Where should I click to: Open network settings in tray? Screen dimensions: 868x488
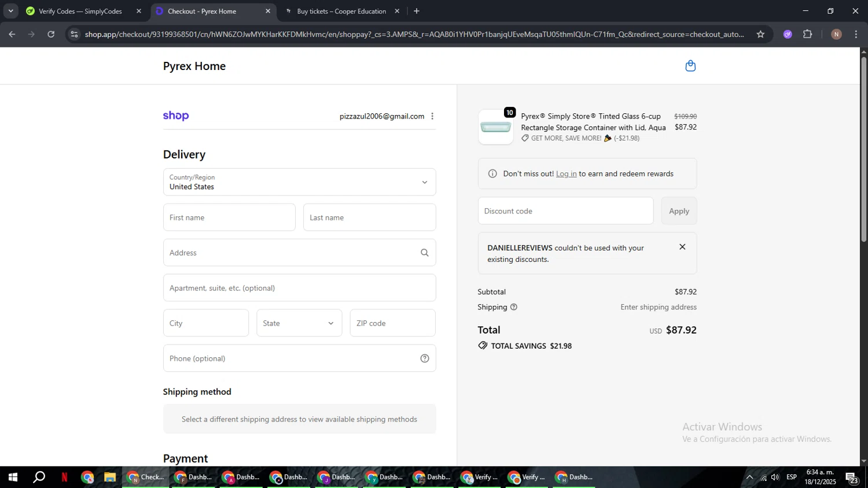pyautogui.click(x=763, y=477)
